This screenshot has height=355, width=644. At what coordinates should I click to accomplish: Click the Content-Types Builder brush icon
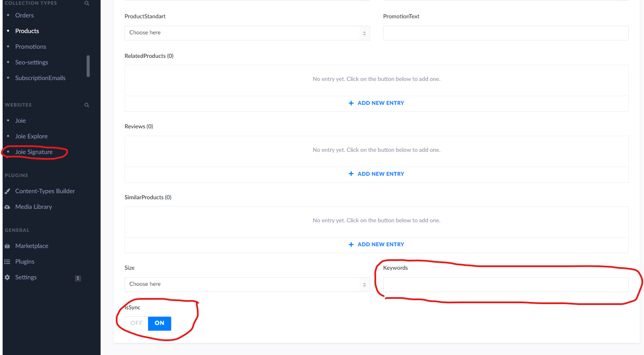[7, 191]
